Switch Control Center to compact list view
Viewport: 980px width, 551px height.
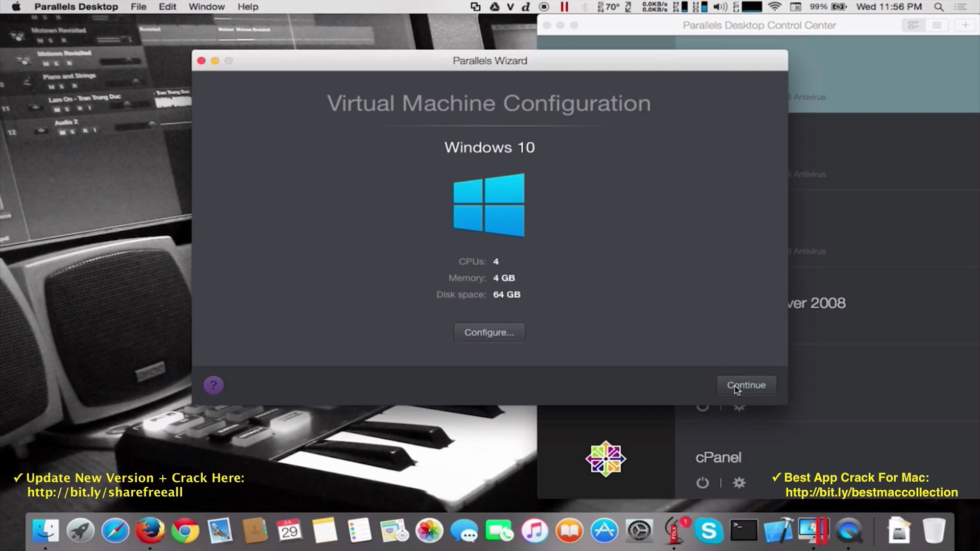[937, 25]
